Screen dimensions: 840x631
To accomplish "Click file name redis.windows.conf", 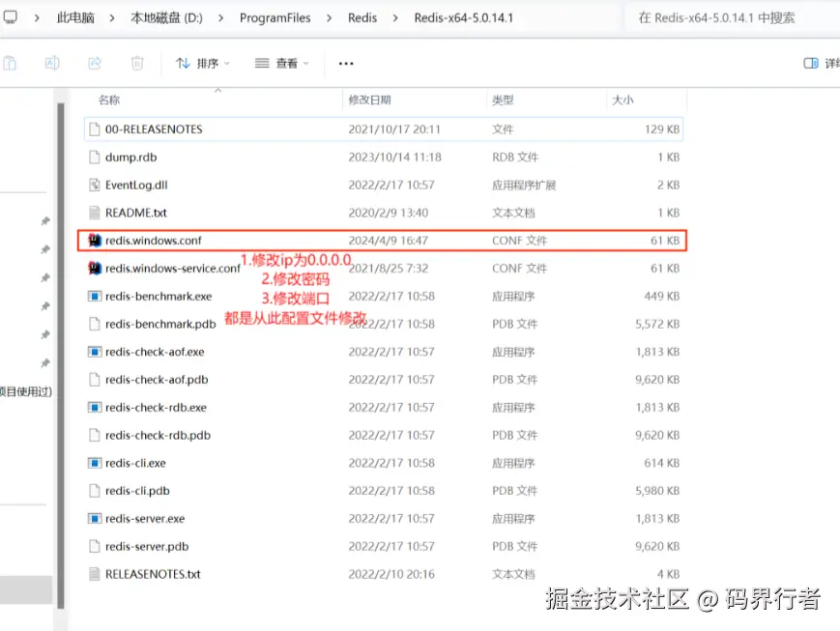I will pos(154,241).
